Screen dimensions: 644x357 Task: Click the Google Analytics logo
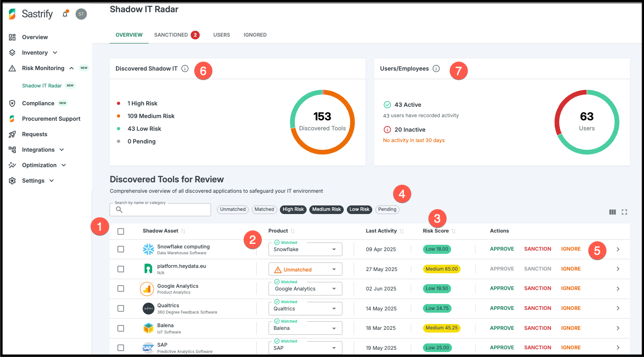pos(147,289)
